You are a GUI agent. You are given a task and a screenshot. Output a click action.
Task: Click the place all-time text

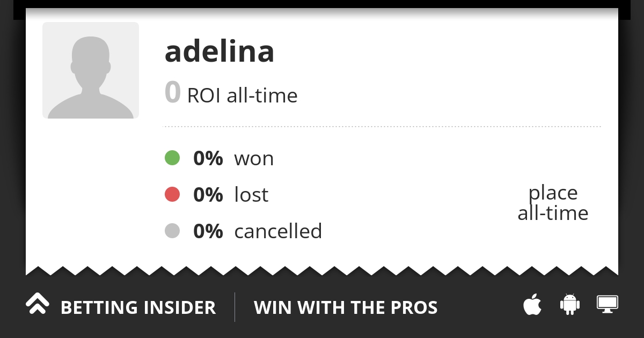click(553, 203)
